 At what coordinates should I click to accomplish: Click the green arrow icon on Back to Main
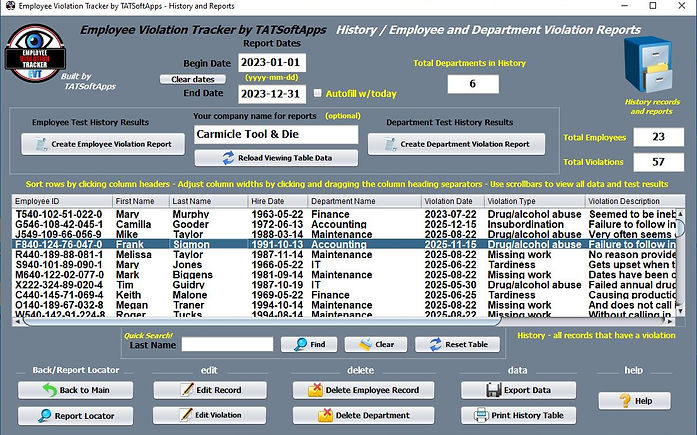point(50,390)
